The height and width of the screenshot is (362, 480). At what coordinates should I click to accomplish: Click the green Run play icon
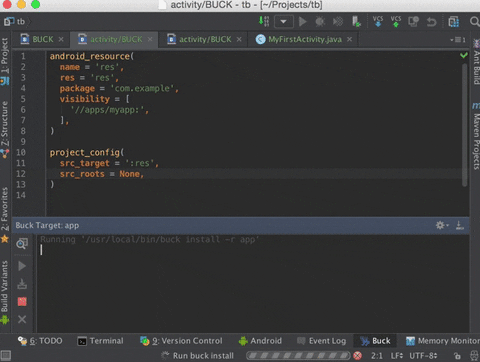point(303,22)
